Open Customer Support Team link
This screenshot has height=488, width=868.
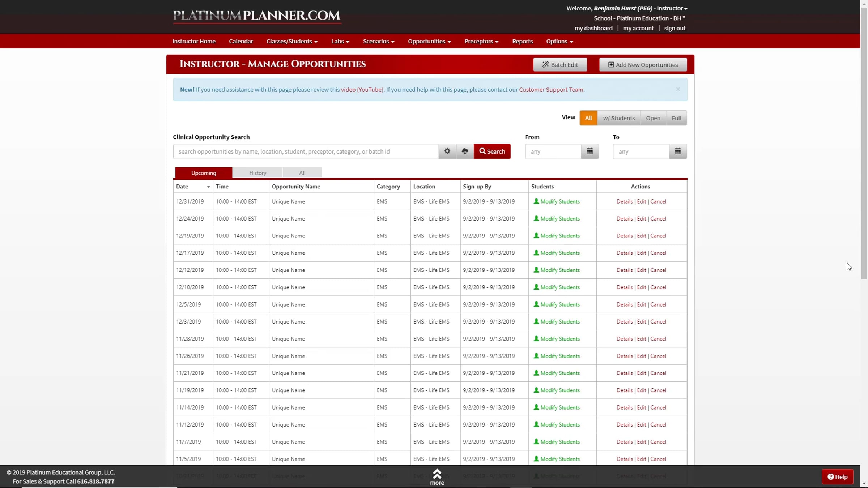coord(551,90)
